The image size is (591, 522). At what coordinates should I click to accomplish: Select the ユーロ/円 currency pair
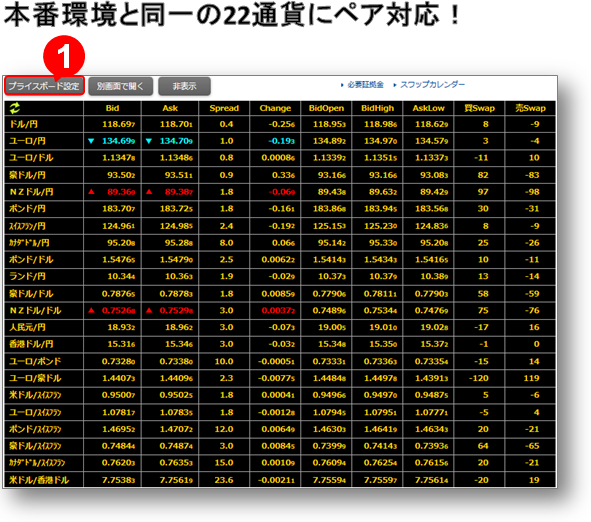tap(27, 141)
